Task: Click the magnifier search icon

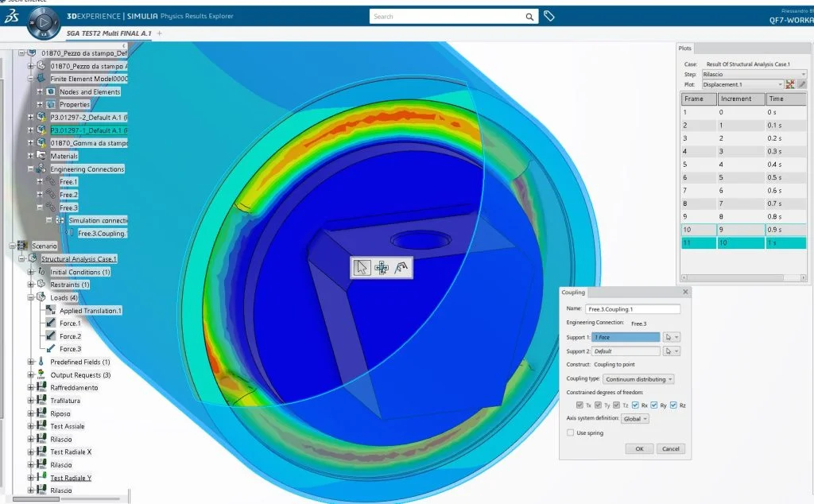Action: point(530,17)
